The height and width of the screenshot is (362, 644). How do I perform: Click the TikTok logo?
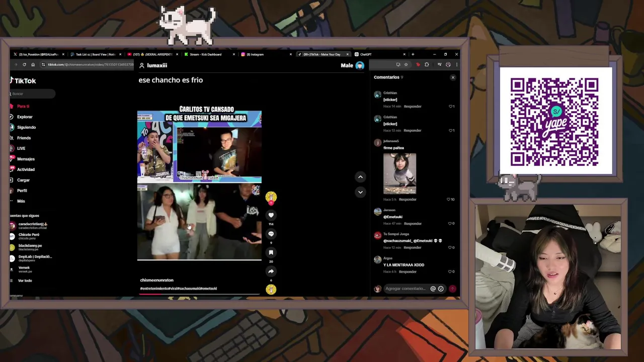click(x=23, y=80)
